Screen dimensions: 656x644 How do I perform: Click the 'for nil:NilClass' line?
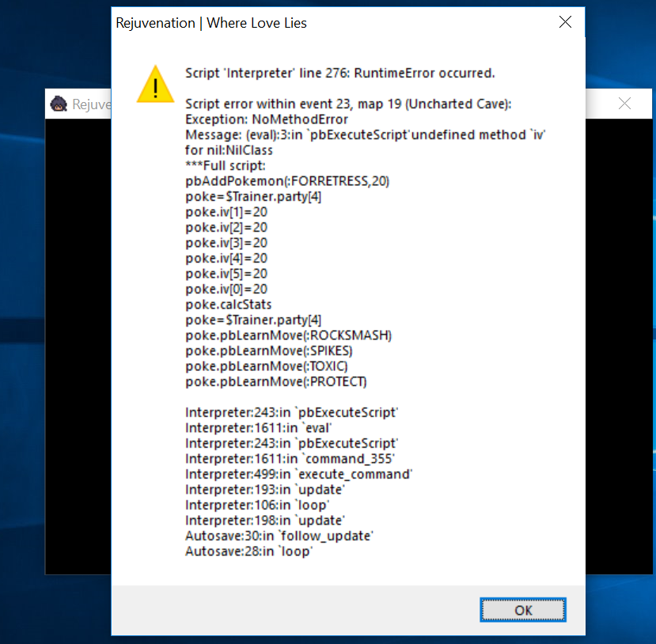pos(229,150)
